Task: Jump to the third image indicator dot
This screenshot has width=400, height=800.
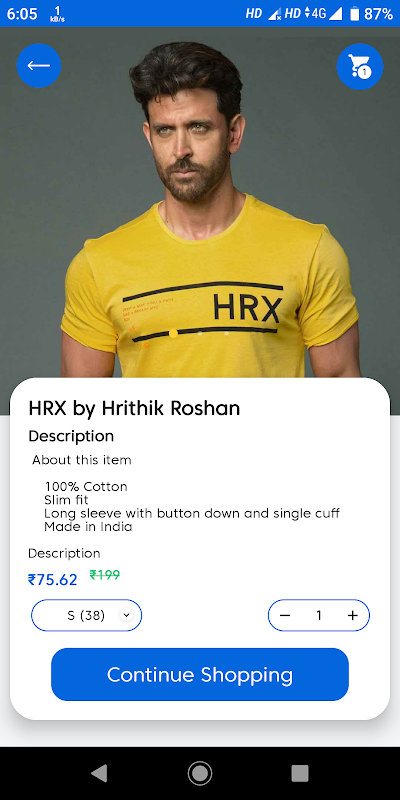Action: tap(227, 333)
